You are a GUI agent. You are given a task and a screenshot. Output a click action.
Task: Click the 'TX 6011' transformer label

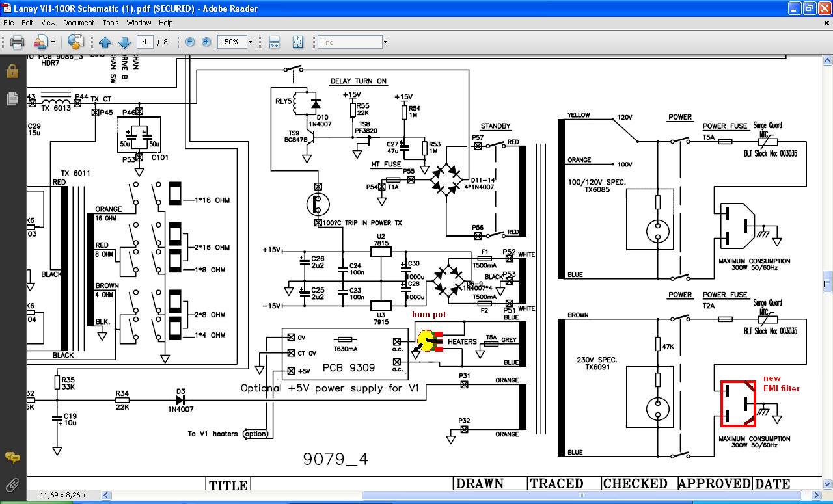coord(75,174)
